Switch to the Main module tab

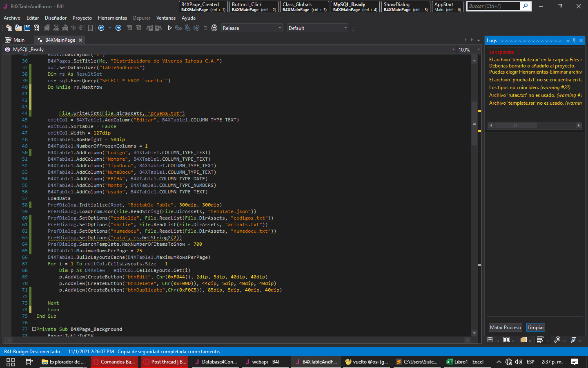pyautogui.click(x=15, y=40)
